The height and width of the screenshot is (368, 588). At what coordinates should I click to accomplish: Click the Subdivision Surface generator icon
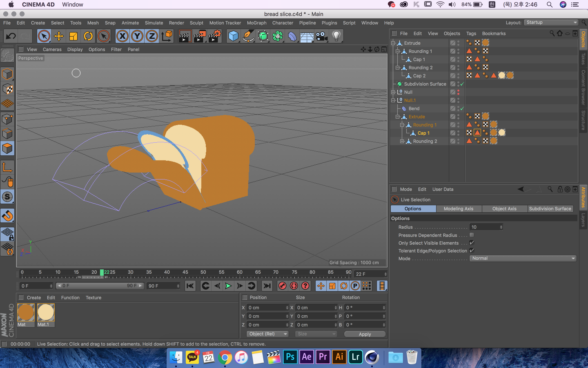point(263,36)
